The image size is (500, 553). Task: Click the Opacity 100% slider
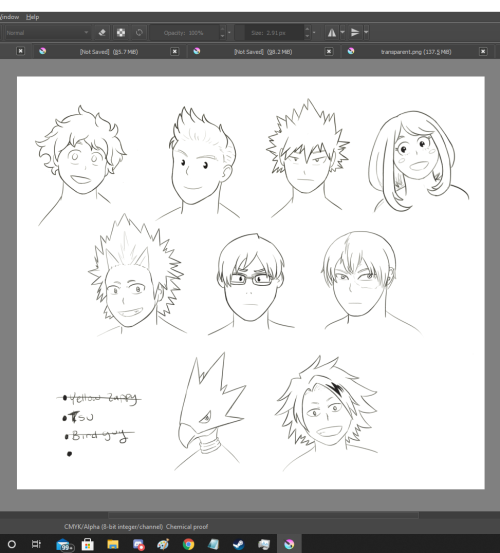185,33
